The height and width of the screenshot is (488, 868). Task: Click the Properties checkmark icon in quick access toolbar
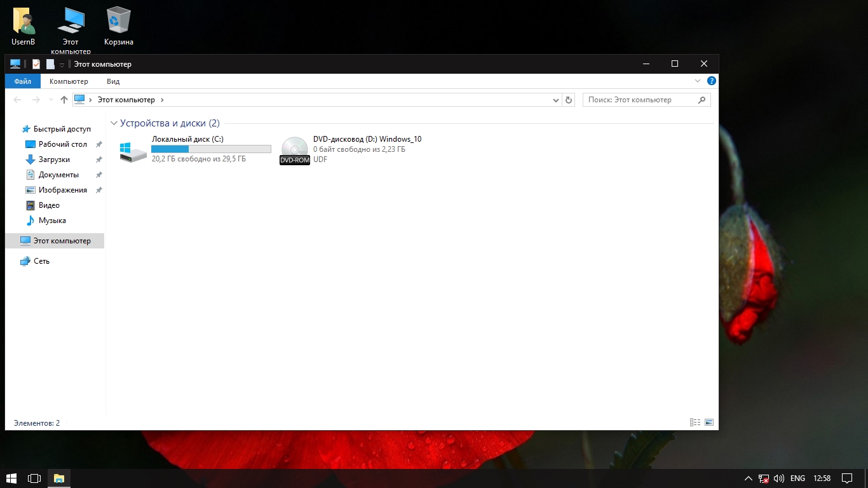point(36,64)
